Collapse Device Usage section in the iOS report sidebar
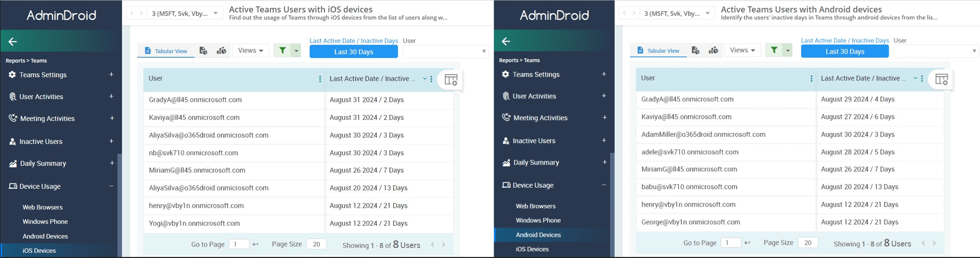This screenshot has height=258, width=980. click(111, 186)
